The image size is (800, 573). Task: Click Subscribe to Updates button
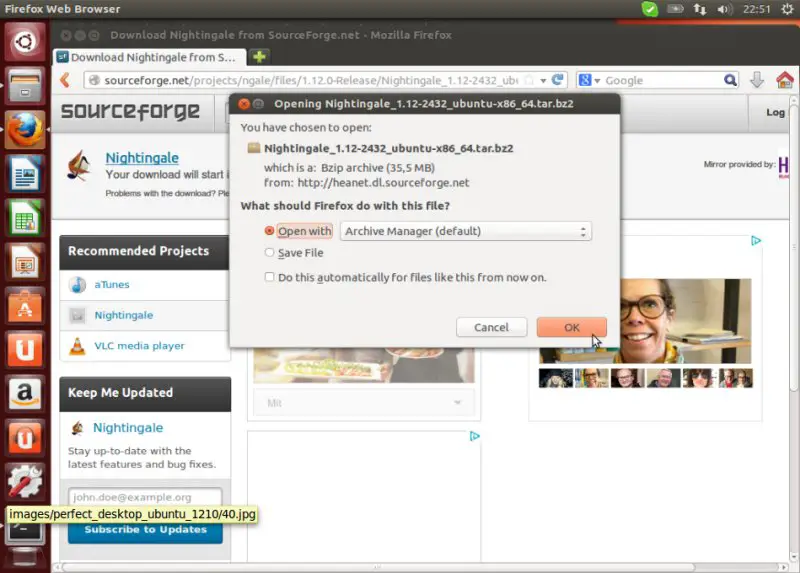coord(145,530)
